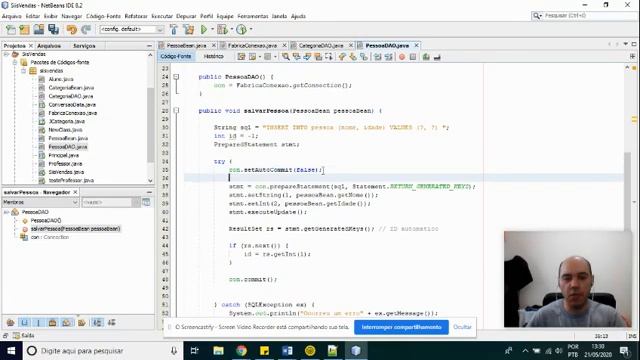
Task: Click the Comment icon in editor toolbar
Action: (426, 57)
